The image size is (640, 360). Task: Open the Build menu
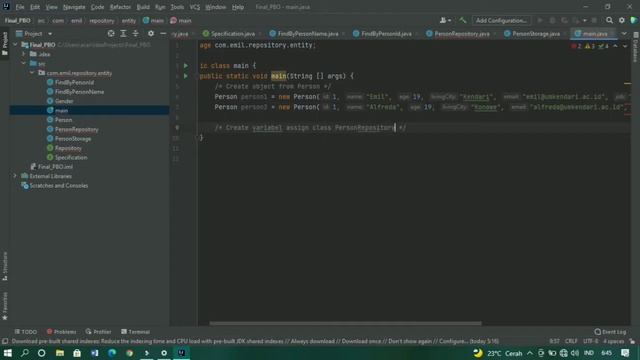point(143,7)
